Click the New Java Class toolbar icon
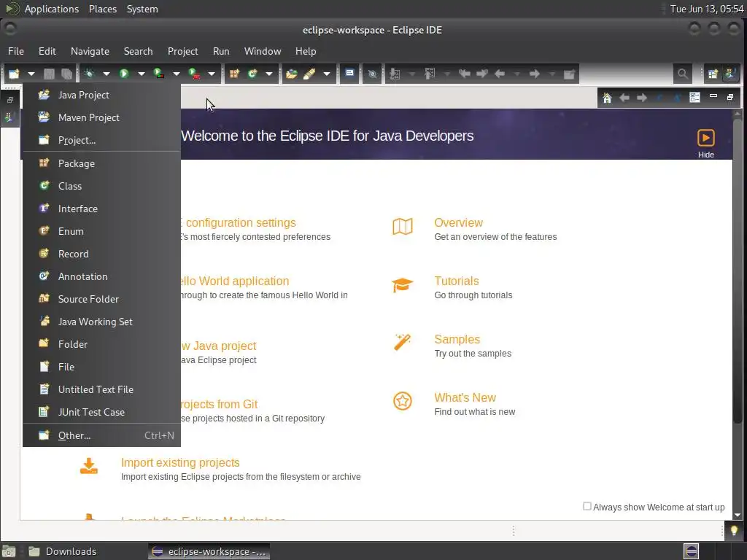This screenshot has width=747, height=560. [x=252, y=74]
